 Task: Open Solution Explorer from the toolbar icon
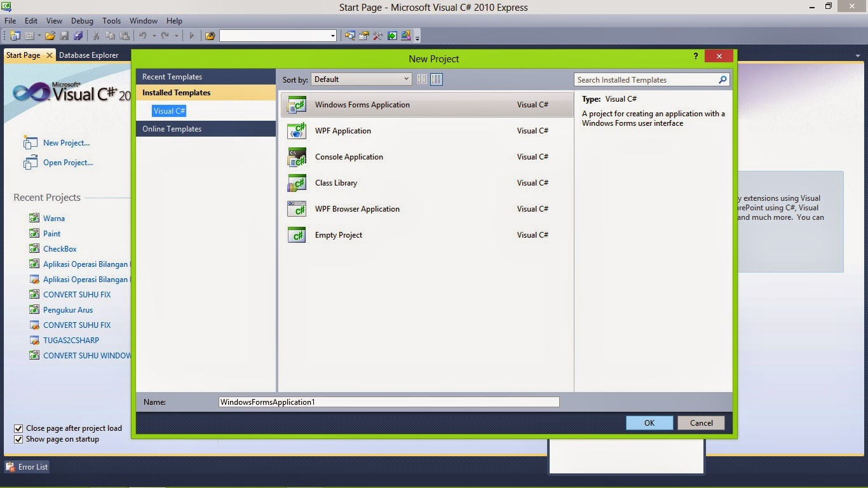[x=349, y=36]
